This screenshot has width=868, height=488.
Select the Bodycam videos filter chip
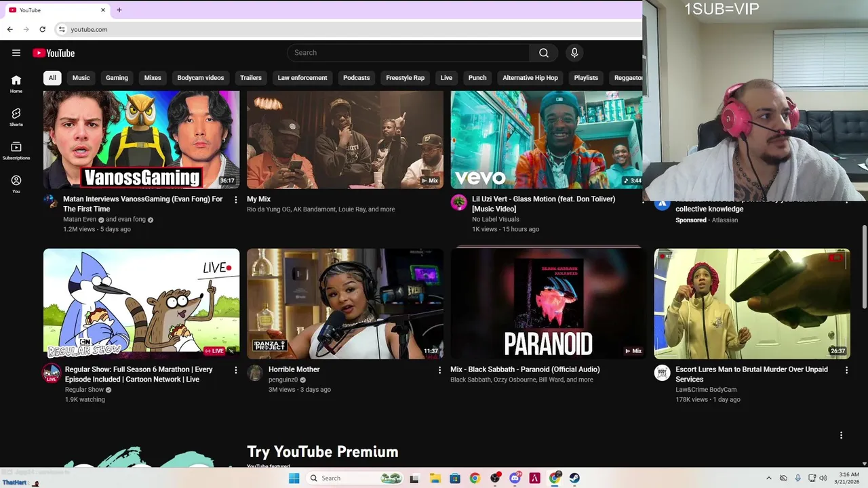tap(201, 78)
